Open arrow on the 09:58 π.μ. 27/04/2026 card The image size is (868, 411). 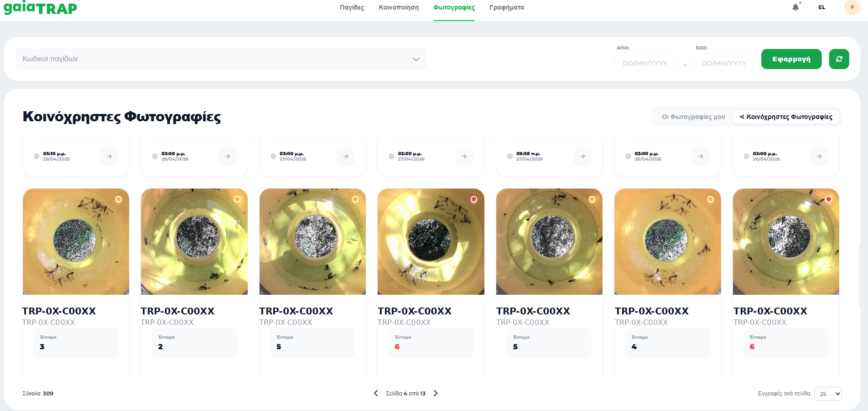[582, 157]
